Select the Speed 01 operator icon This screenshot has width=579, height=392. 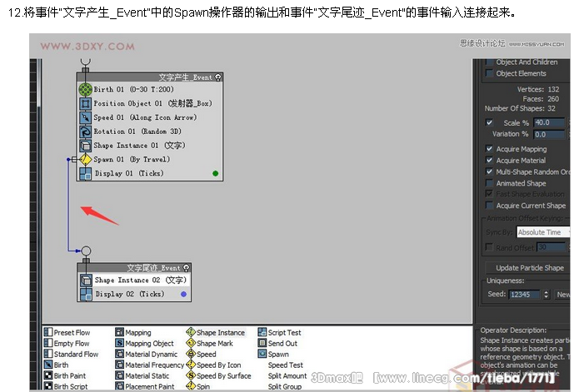[85, 117]
